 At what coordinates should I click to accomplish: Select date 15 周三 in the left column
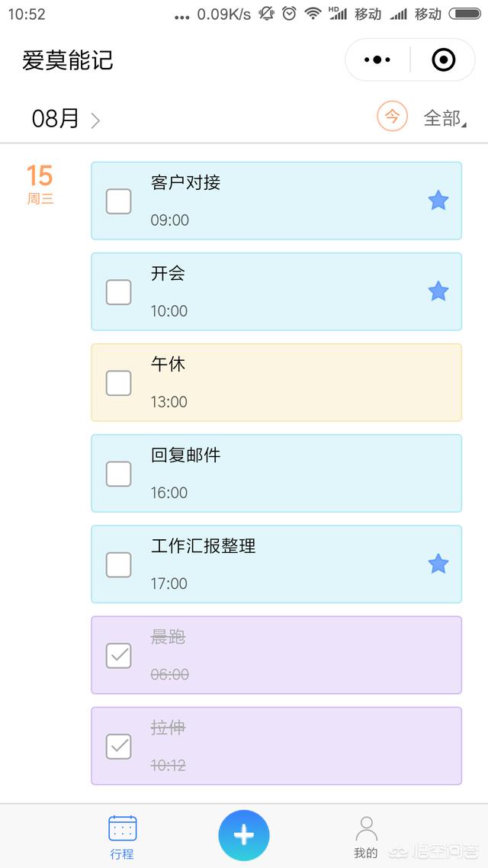coord(40,187)
